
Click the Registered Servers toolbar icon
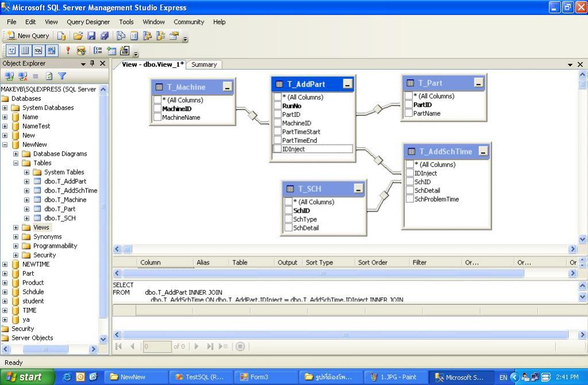121,36
